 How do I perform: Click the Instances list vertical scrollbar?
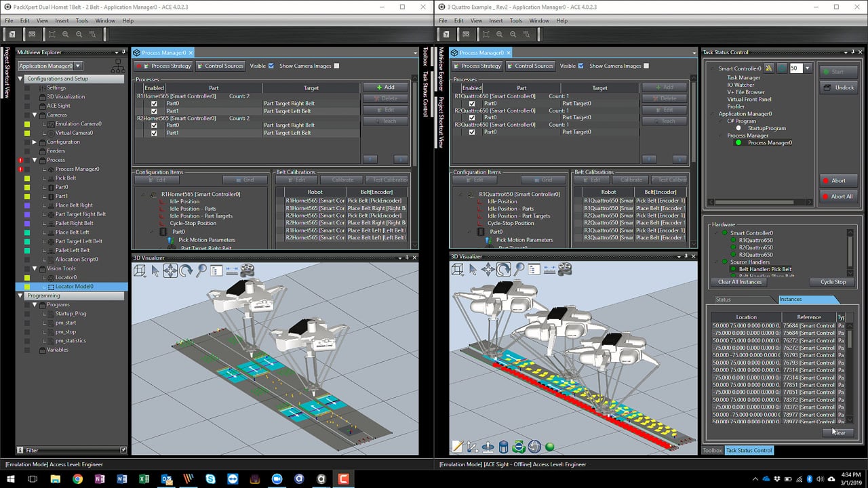click(850, 339)
